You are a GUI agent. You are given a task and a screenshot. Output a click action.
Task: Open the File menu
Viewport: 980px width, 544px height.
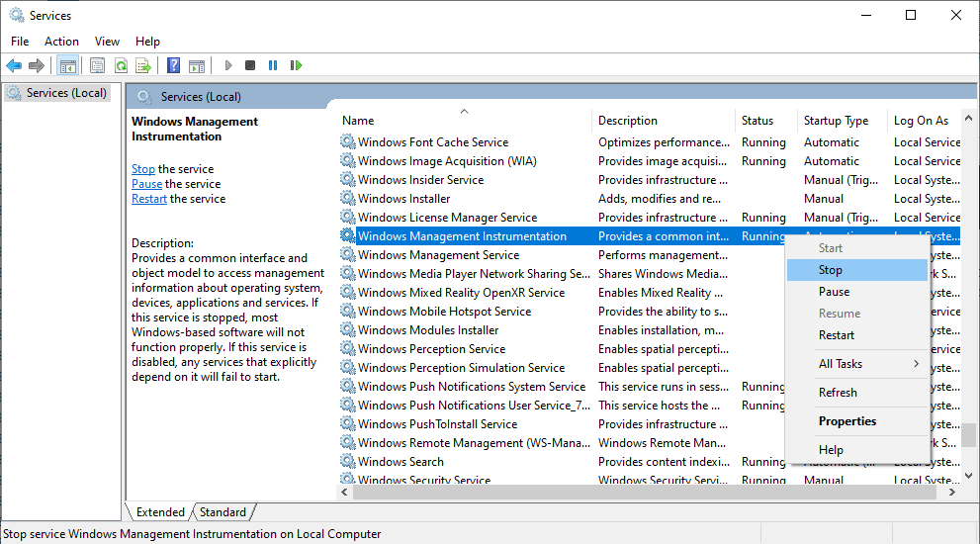click(x=20, y=42)
